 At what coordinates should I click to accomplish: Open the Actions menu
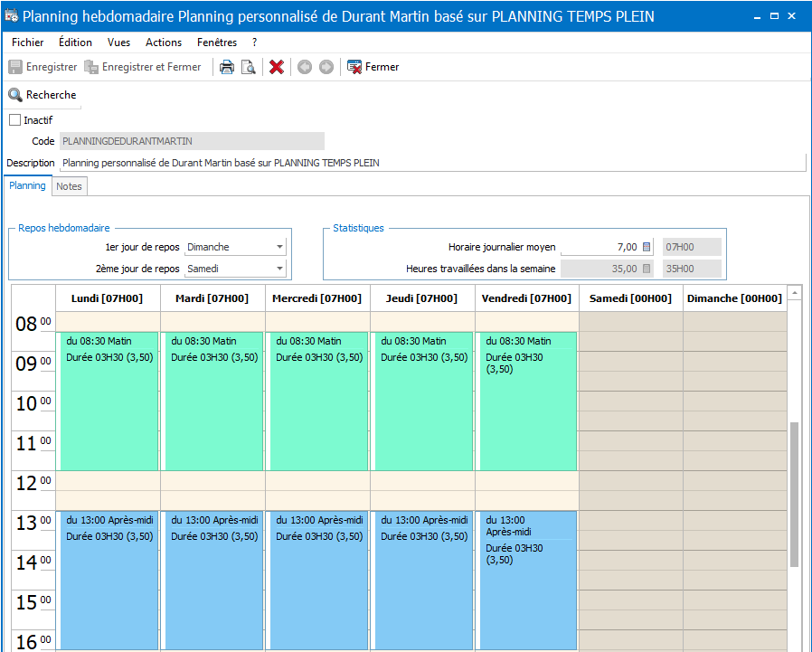coord(164,43)
